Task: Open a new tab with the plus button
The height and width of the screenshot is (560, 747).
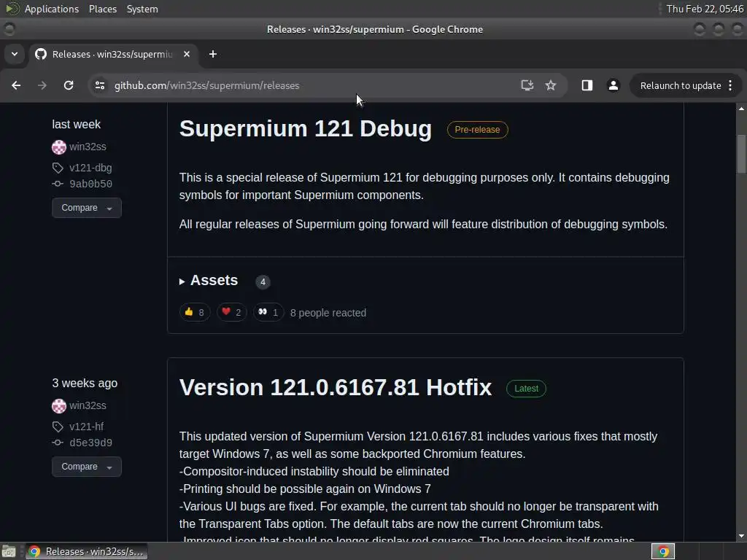Action: 213,54
